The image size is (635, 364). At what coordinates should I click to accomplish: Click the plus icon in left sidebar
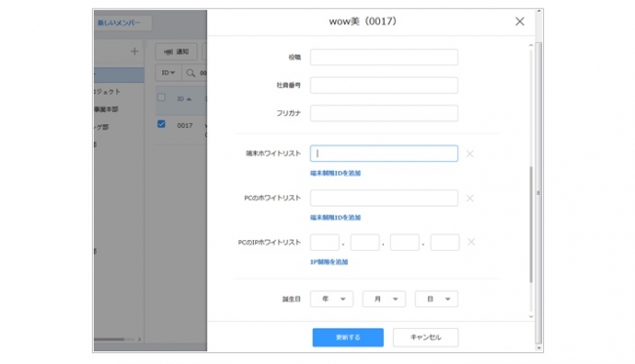point(135,52)
